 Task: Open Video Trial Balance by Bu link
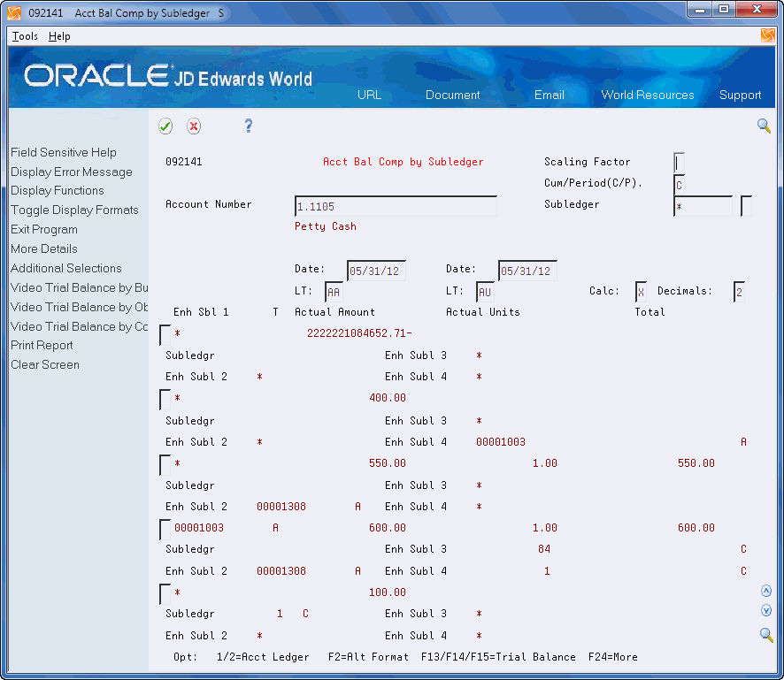[x=80, y=287]
